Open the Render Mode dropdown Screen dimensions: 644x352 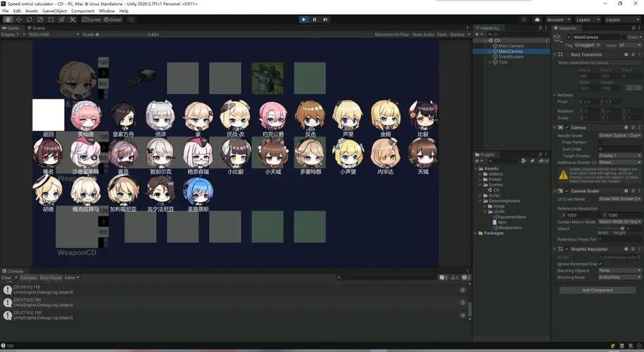pos(619,135)
